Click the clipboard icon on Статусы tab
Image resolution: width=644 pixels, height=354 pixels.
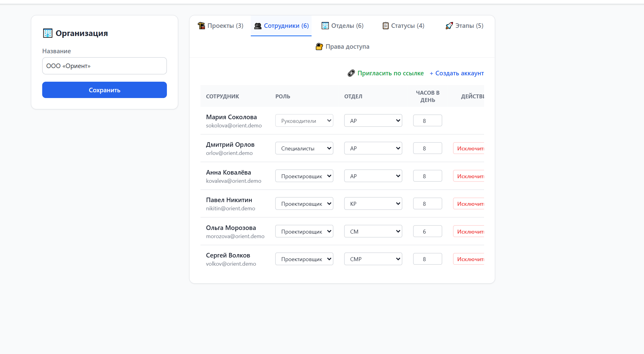click(385, 26)
